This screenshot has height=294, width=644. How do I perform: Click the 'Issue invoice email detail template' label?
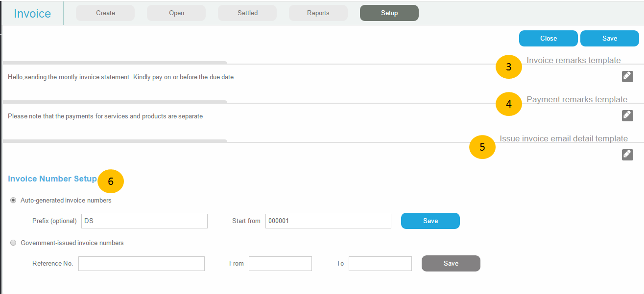pyautogui.click(x=564, y=139)
